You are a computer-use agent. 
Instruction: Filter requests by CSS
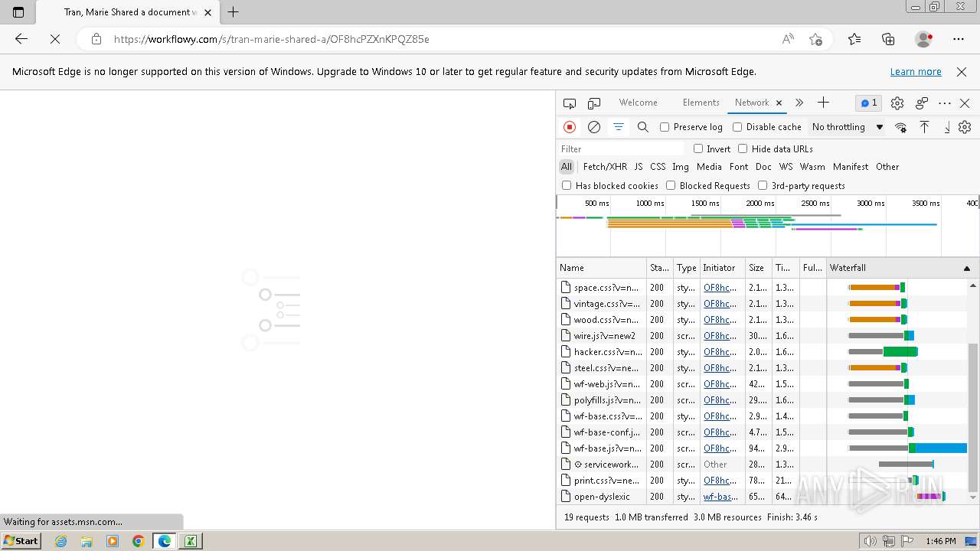pyautogui.click(x=658, y=167)
